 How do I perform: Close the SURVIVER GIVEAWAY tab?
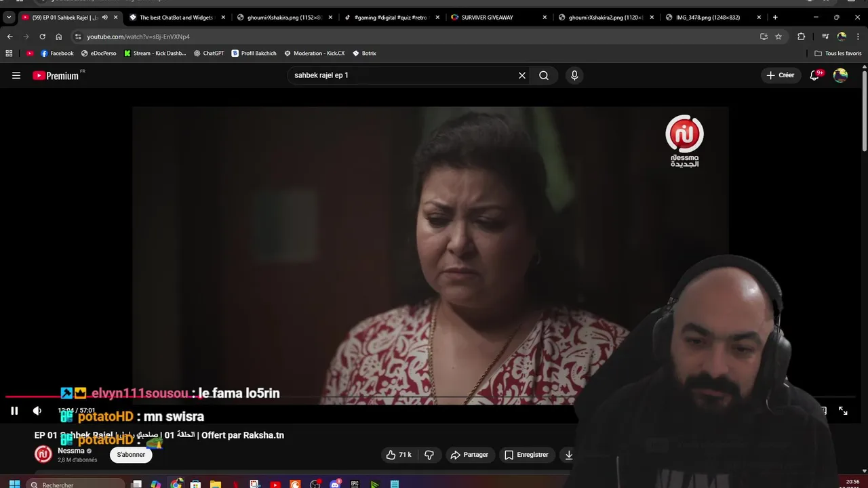[x=545, y=17]
